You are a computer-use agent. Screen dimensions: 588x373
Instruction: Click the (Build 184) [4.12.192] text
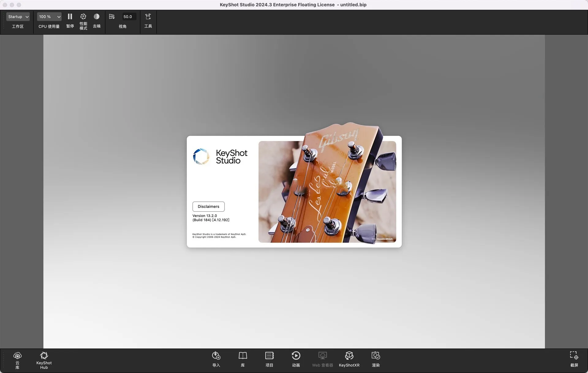pyautogui.click(x=211, y=220)
